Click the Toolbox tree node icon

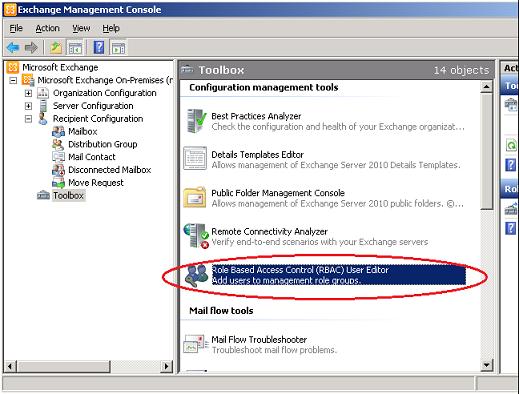43,195
